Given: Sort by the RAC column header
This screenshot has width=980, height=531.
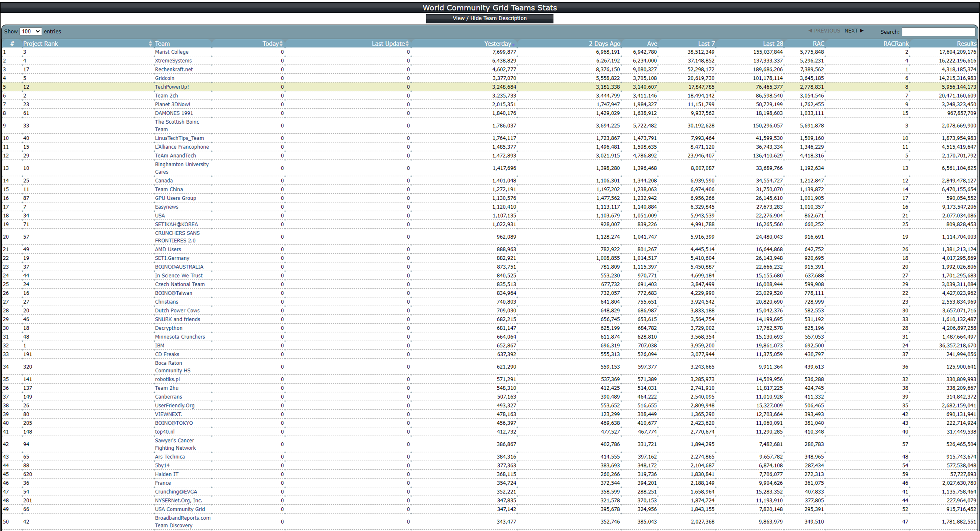Looking at the screenshot, I should [x=818, y=43].
